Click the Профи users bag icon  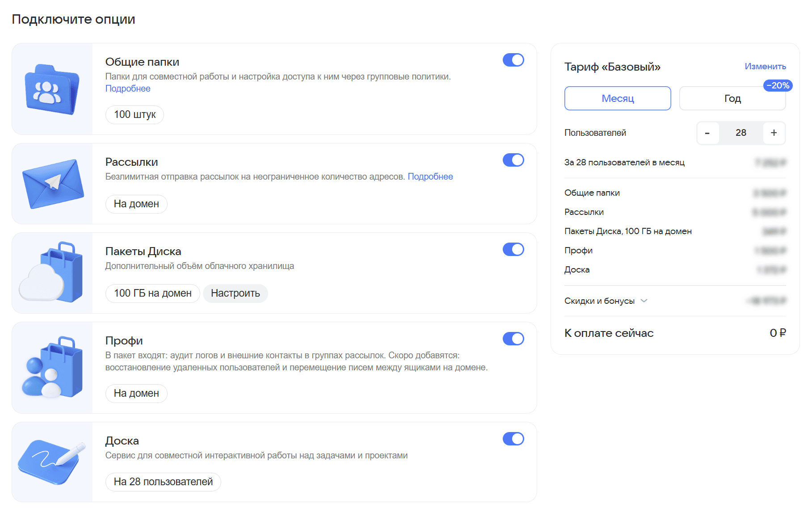click(x=52, y=367)
